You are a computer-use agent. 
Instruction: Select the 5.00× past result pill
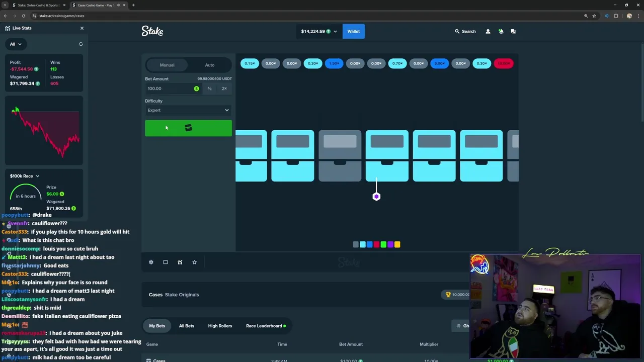440,63
